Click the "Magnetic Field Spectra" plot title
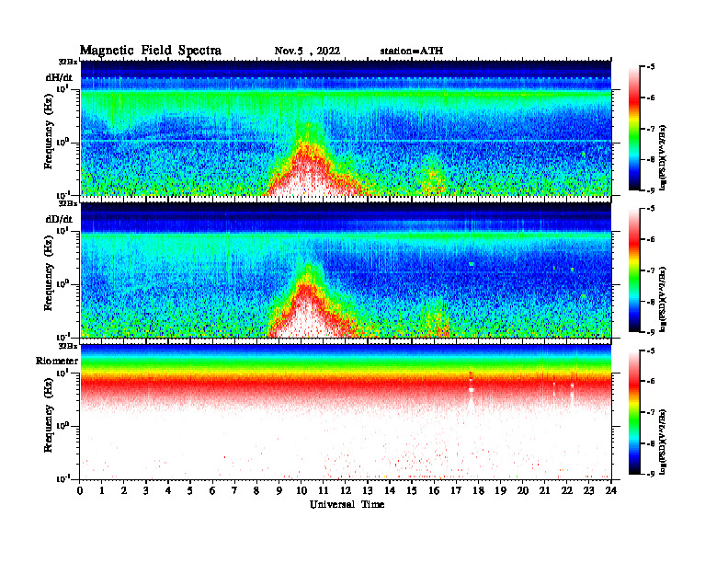The width and height of the screenshot is (728, 563). pyautogui.click(x=151, y=51)
